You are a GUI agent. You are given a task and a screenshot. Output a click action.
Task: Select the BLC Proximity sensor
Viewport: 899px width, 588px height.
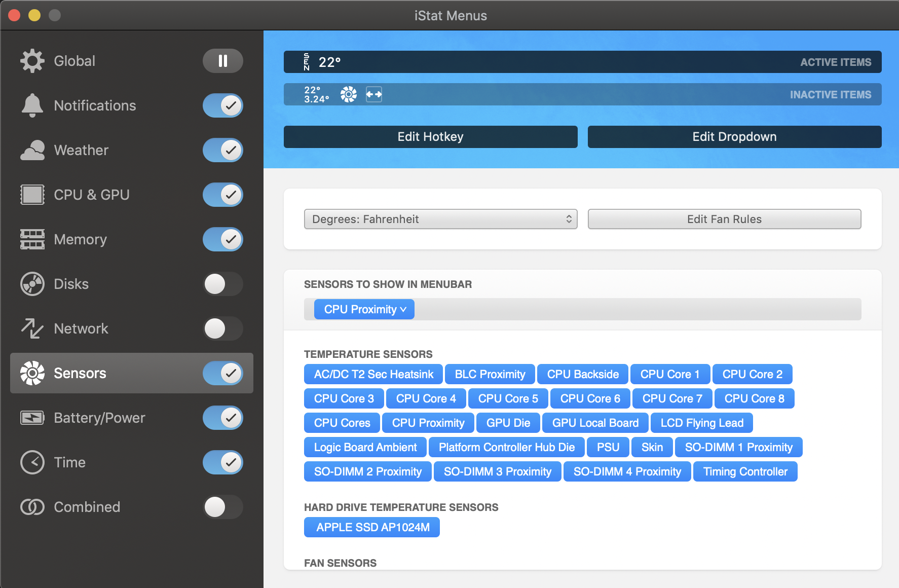pos(490,374)
